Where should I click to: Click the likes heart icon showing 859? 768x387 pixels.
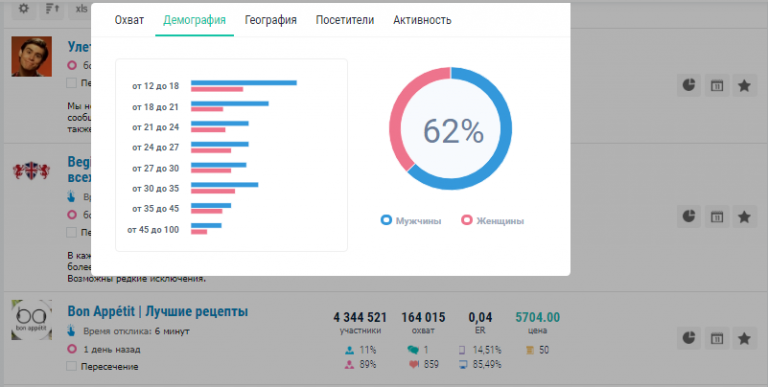(x=414, y=364)
